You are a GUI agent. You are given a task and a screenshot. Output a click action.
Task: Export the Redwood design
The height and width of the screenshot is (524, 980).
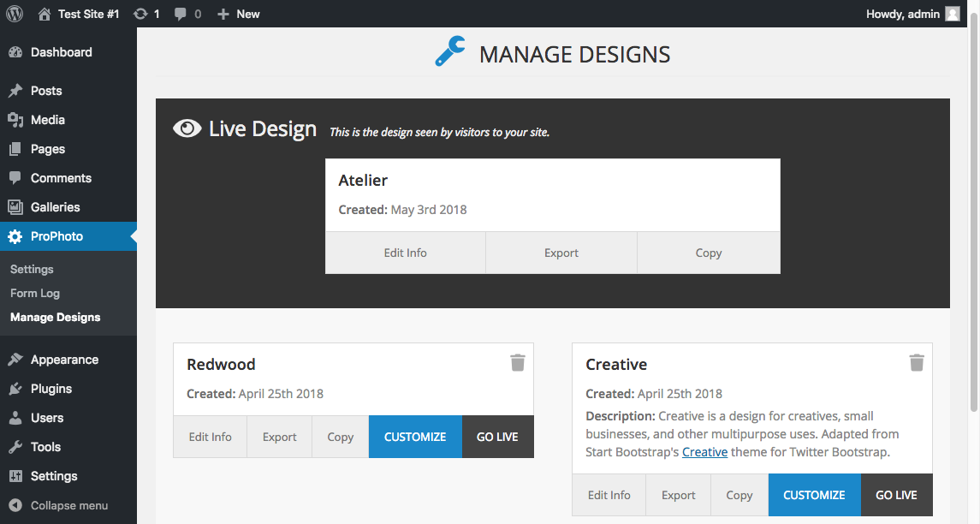(x=279, y=437)
